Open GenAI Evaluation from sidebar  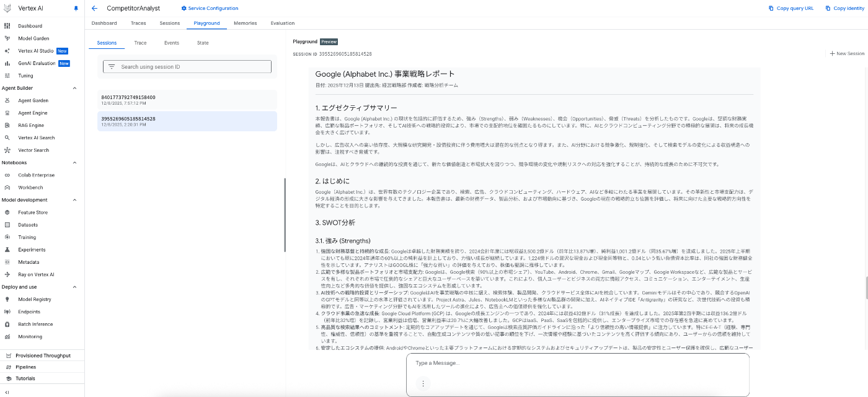click(37, 63)
